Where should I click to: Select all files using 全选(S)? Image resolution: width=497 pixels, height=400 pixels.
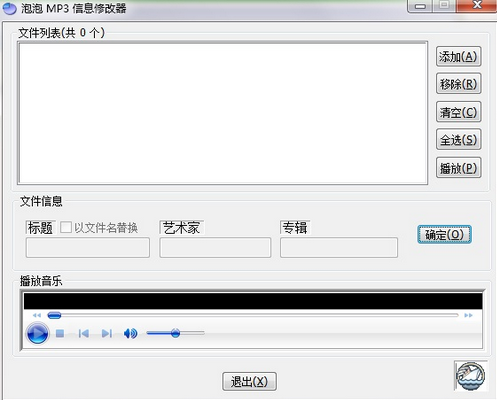[459, 140]
